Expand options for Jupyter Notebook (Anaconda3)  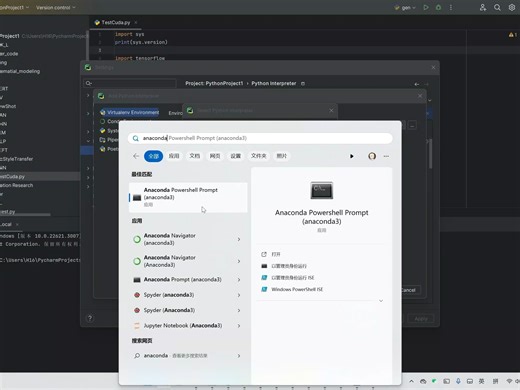click(239, 326)
